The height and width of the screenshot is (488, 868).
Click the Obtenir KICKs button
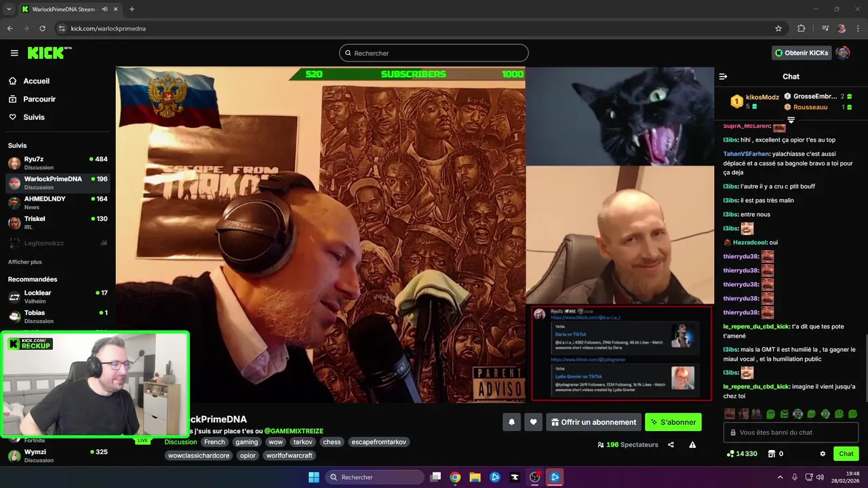(802, 53)
